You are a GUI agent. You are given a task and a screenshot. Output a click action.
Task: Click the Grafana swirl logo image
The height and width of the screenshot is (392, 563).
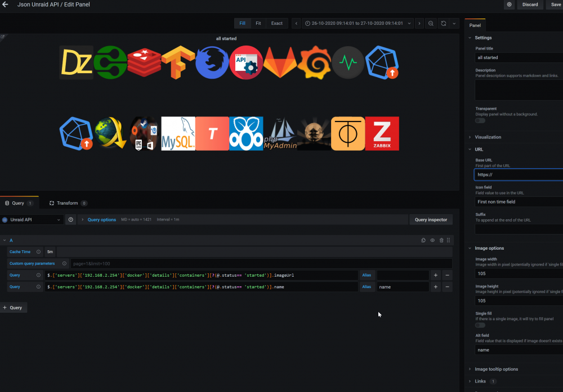click(314, 62)
